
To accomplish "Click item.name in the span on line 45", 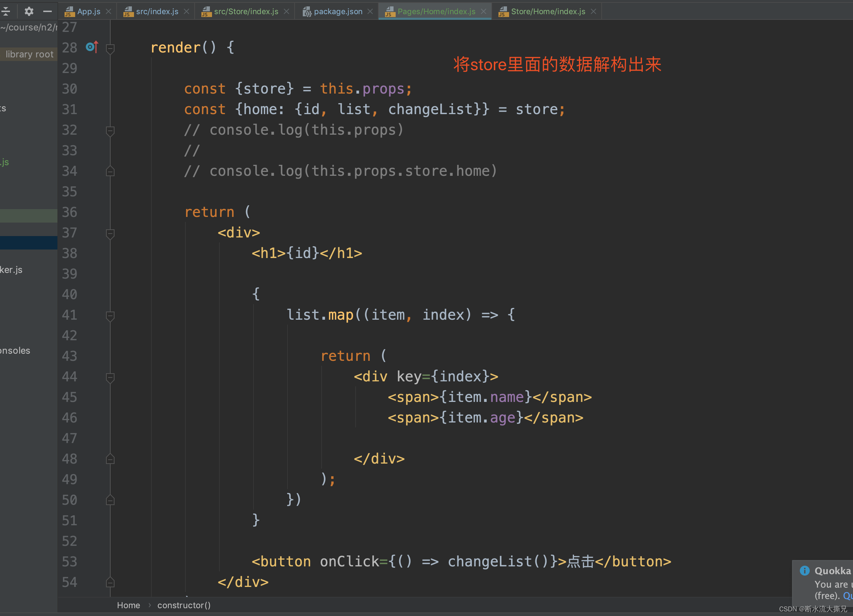I will click(x=486, y=397).
